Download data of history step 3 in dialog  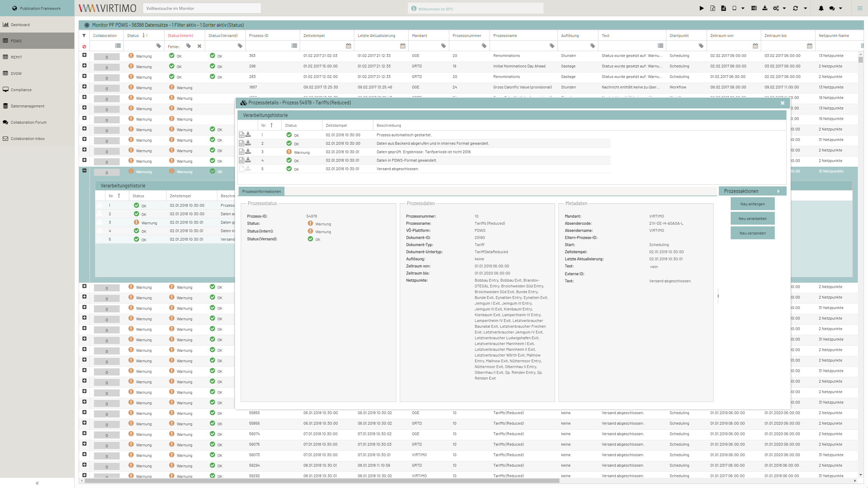click(x=248, y=151)
